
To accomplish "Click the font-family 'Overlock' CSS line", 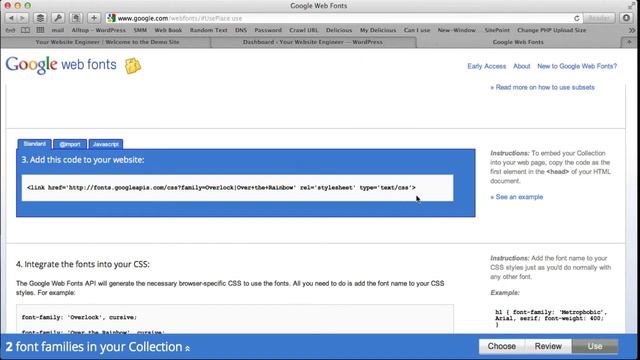I will [x=79, y=317].
